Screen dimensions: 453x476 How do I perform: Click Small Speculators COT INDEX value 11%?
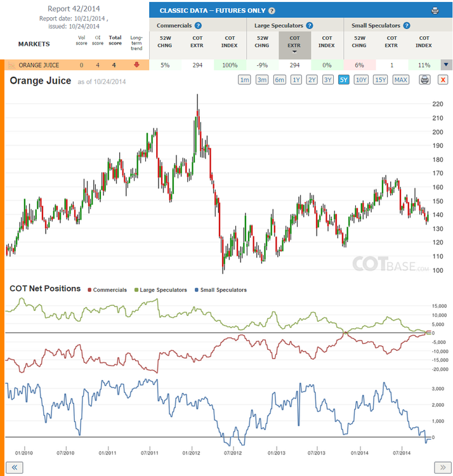pyautogui.click(x=424, y=65)
